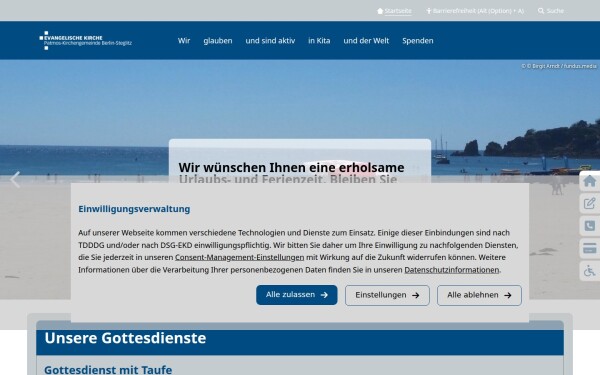Open the Suche search link
Image resolution: width=600 pixels, height=375 pixels.
click(555, 11)
